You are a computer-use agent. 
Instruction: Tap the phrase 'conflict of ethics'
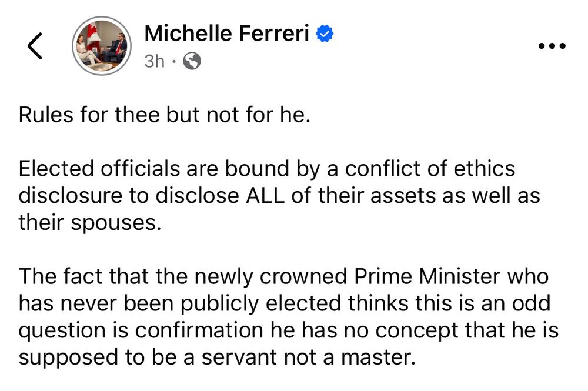[429, 169]
